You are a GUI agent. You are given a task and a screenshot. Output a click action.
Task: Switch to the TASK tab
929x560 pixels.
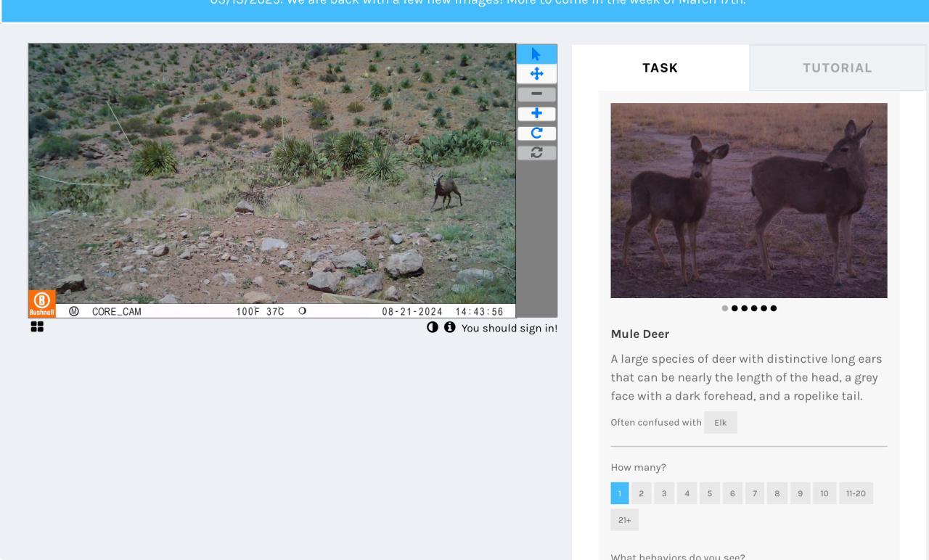point(660,67)
